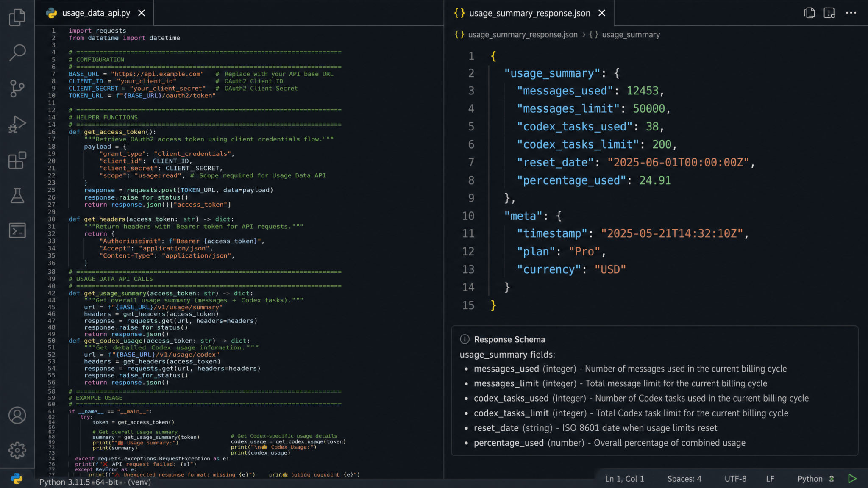Click the "Pro" plan value
Viewport: 868px width, 488px height.
584,252
